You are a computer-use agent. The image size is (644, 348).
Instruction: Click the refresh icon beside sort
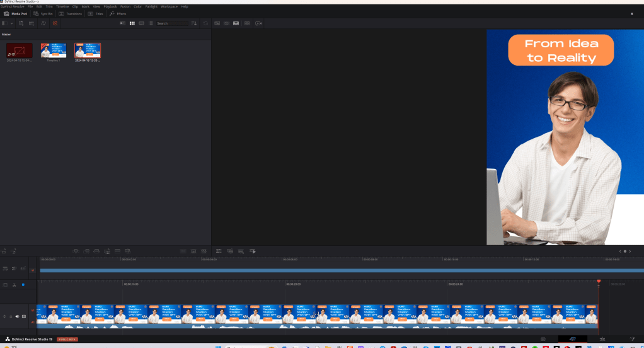(205, 23)
